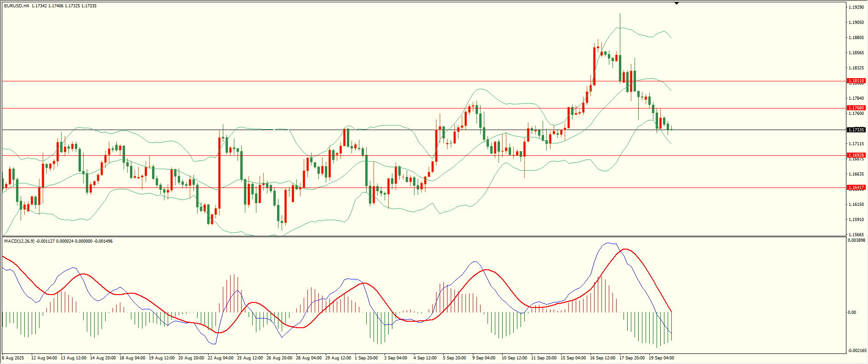Click the 19 Sep 04:00 time label
Screen dimensions: 868x364
(662, 358)
